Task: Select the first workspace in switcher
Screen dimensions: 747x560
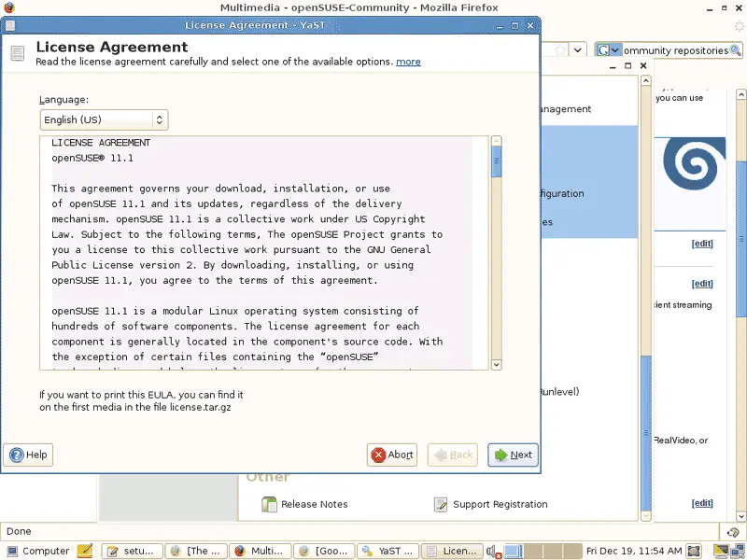Action: (x=513, y=551)
